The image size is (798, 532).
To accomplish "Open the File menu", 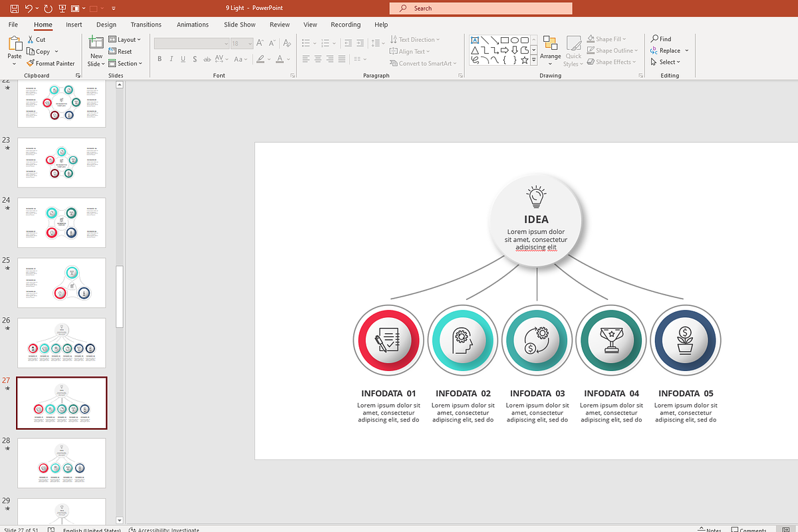I will [13, 25].
